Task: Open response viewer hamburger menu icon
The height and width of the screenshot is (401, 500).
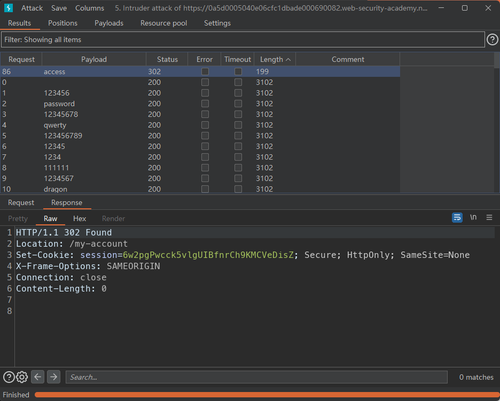Action: pyautogui.click(x=489, y=218)
